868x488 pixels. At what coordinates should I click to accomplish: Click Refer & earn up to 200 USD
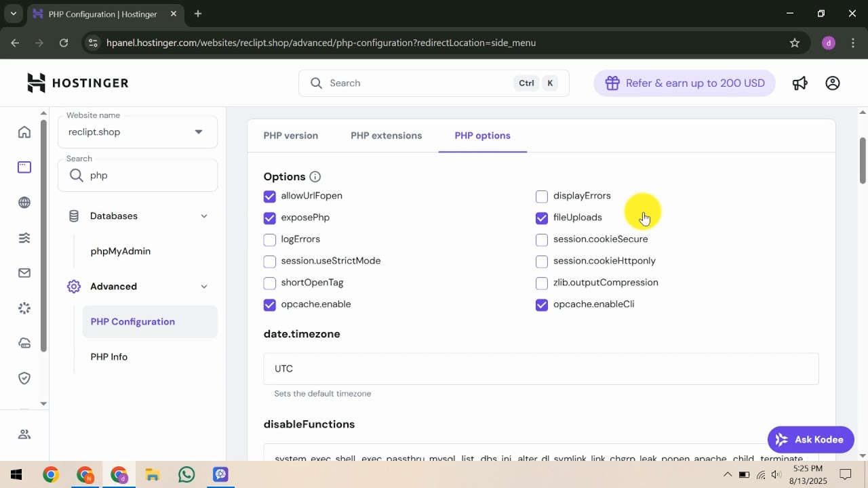coord(684,83)
